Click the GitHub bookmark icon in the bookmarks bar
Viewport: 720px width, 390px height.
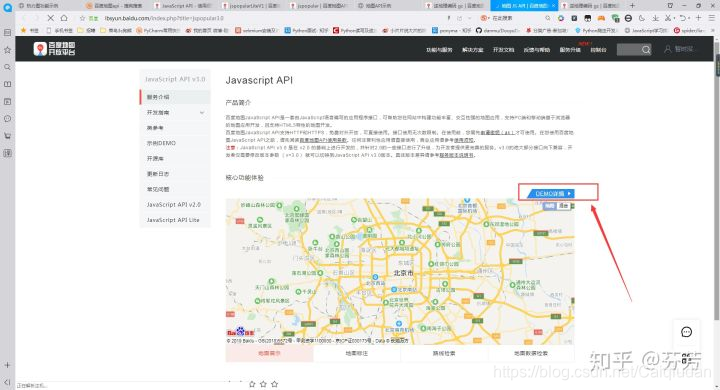[x=479, y=30]
